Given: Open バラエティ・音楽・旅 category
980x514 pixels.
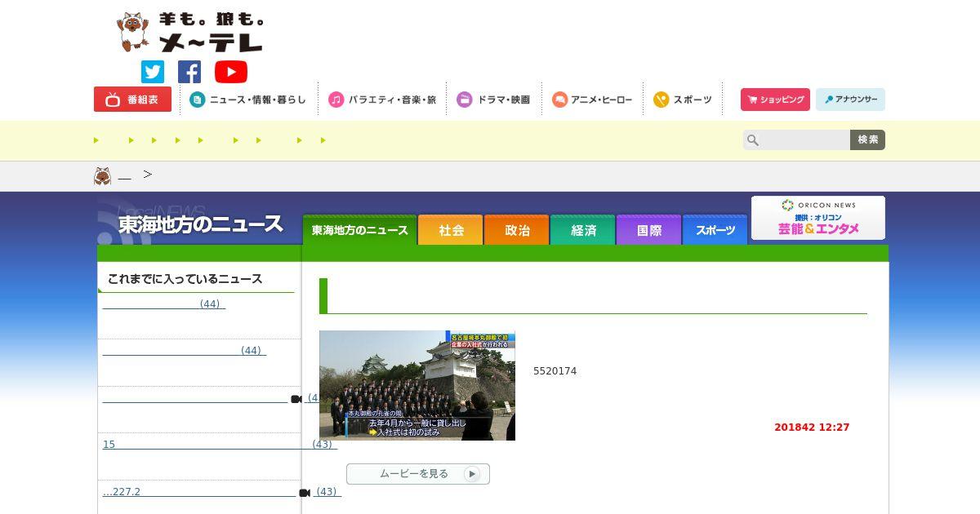Looking at the screenshot, I should (x=382, y=100).
